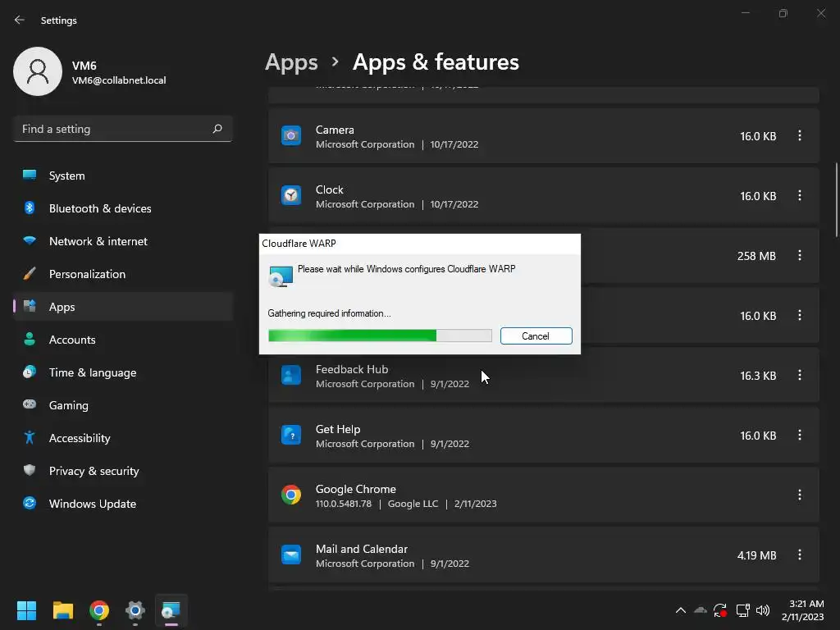Image resolution: width=840 pixels, height=630 pixels.
Task: Open more options for Get Help
Action: pos(799,435)
